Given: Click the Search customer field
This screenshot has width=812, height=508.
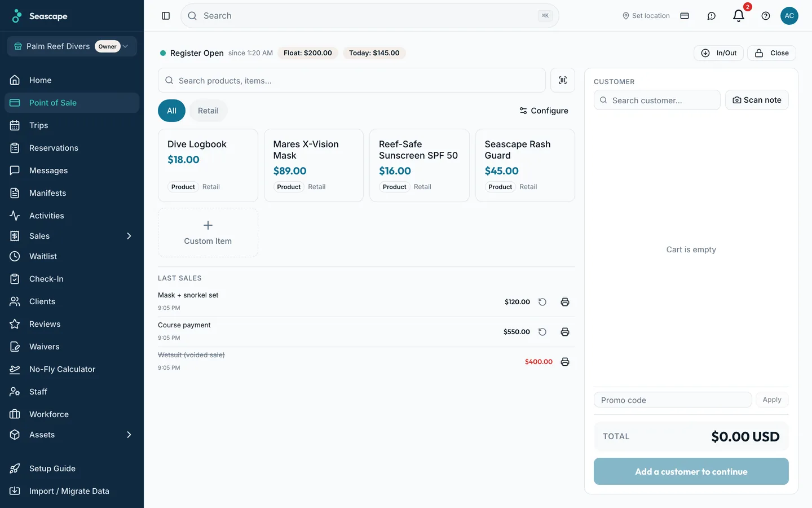Looking at the screenshot, I should [x=657, y=100].
